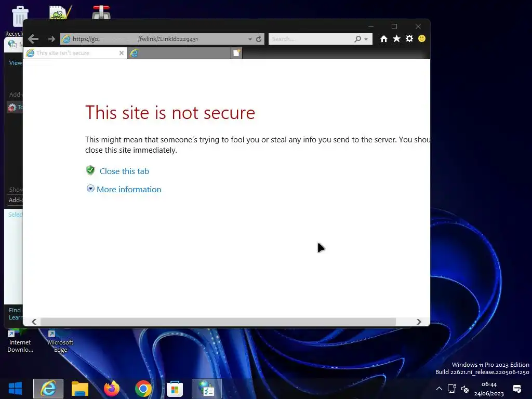Show hidden tray icons chevron
Viewport: 532px width, 399px height.
pyautogui.click(x=439, y=389)
